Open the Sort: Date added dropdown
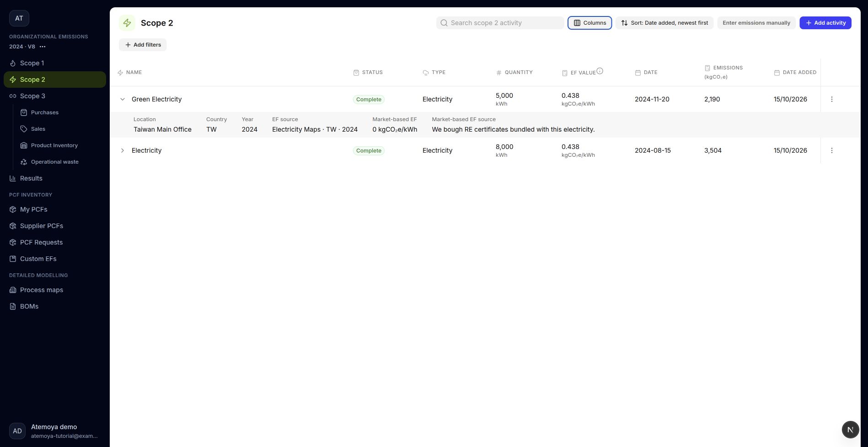 click(x=664, y=23)
